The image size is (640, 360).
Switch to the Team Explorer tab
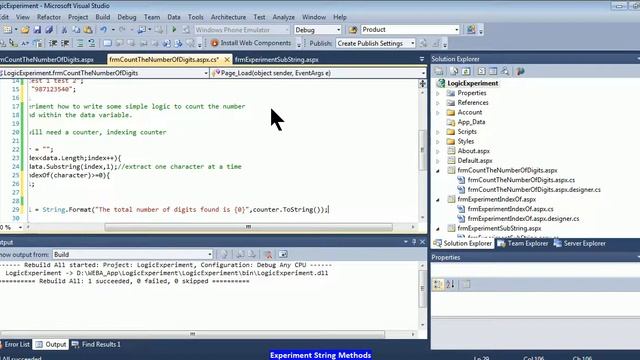tap(523, 243)
